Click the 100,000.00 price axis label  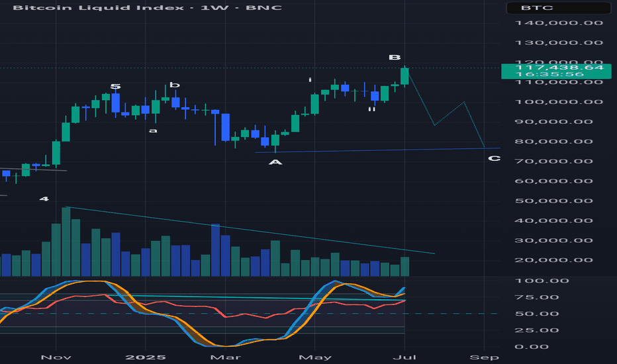pos(559,102)
